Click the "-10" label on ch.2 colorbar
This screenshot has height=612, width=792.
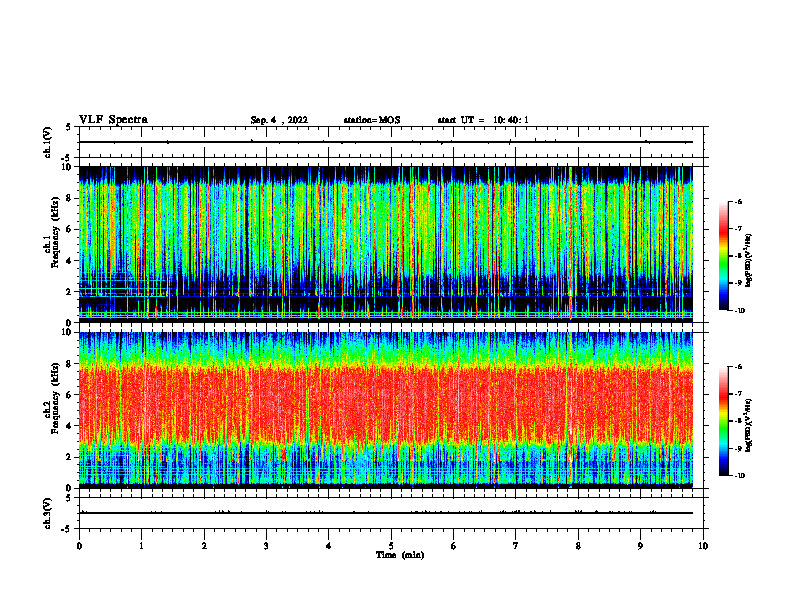click(740, 476)
